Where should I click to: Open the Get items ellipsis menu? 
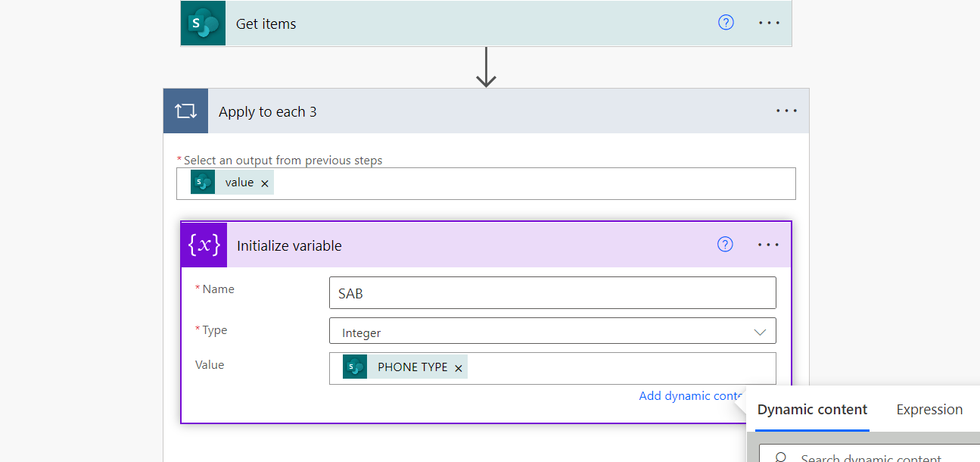(769, 23)
